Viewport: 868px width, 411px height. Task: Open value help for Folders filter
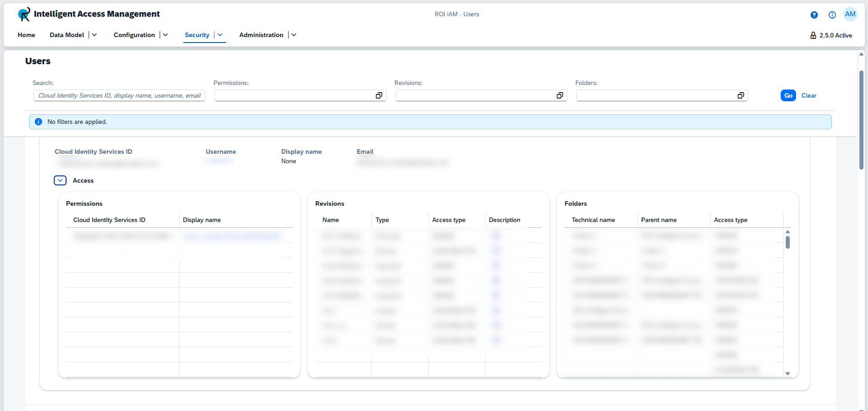[x=741, y=95]
